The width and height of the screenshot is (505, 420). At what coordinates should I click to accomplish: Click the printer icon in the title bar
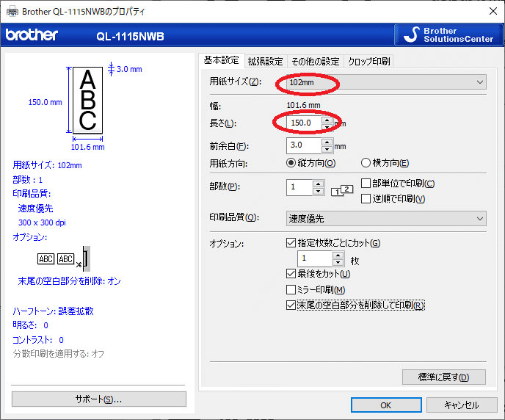coord(12,12)
